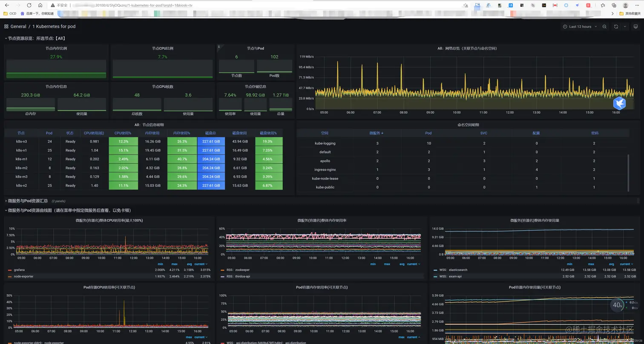Change WSS: elasticsearch legend color swatch

point(435,270)
